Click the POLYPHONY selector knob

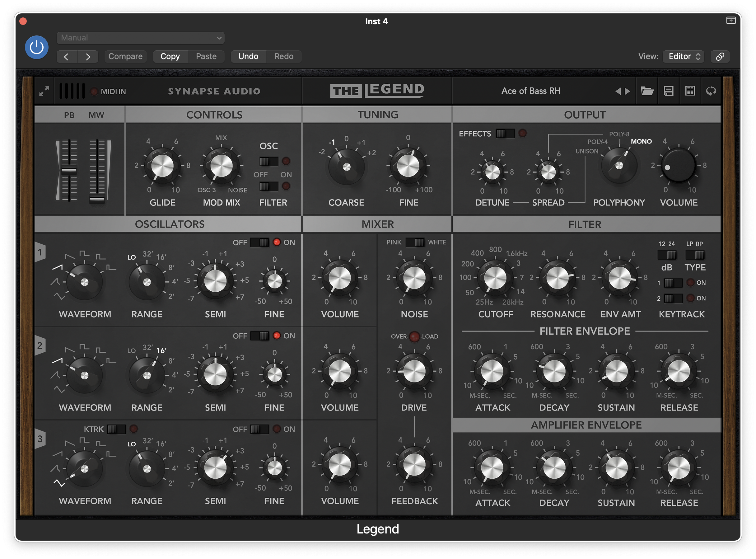619,166
